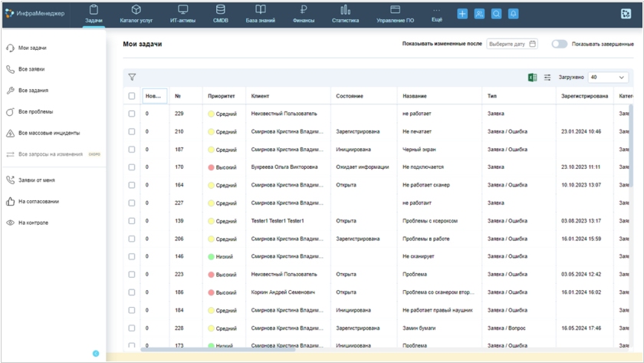Check the checkbox for task 223
Screen dimensions: 644x363
(x=131, y=274)
